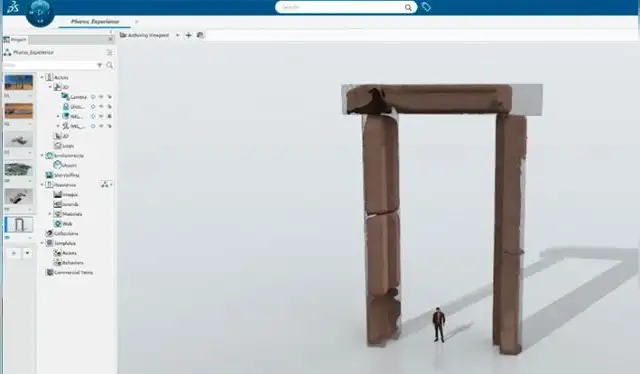Click the magnifier in top search bar
The width and height of the screenshot is (640, 374).
pos(408,7)
